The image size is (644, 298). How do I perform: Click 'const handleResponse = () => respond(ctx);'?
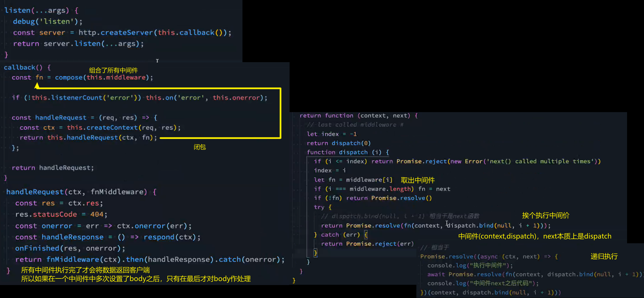(108, 237)
